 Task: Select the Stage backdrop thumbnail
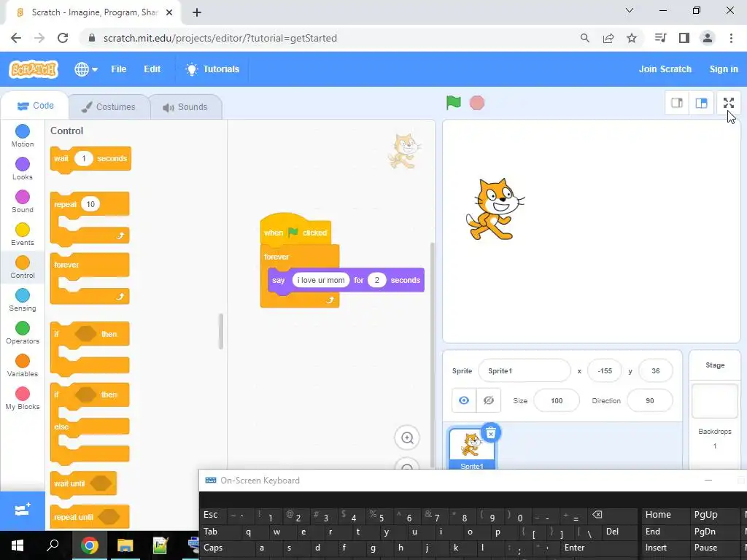(x=714, y=400)
